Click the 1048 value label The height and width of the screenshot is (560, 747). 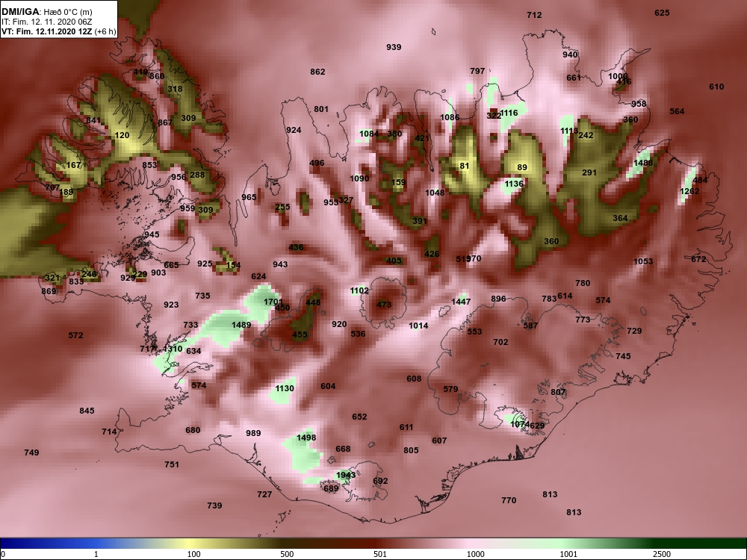(x=435, y=193)
